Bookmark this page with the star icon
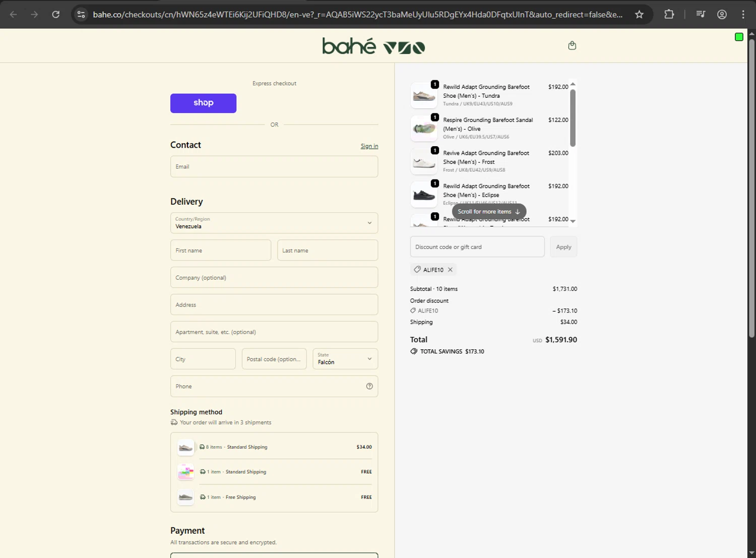 (639, 14)
